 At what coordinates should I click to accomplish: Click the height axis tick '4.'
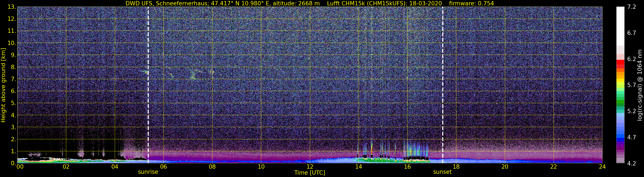tap(13, 115)
